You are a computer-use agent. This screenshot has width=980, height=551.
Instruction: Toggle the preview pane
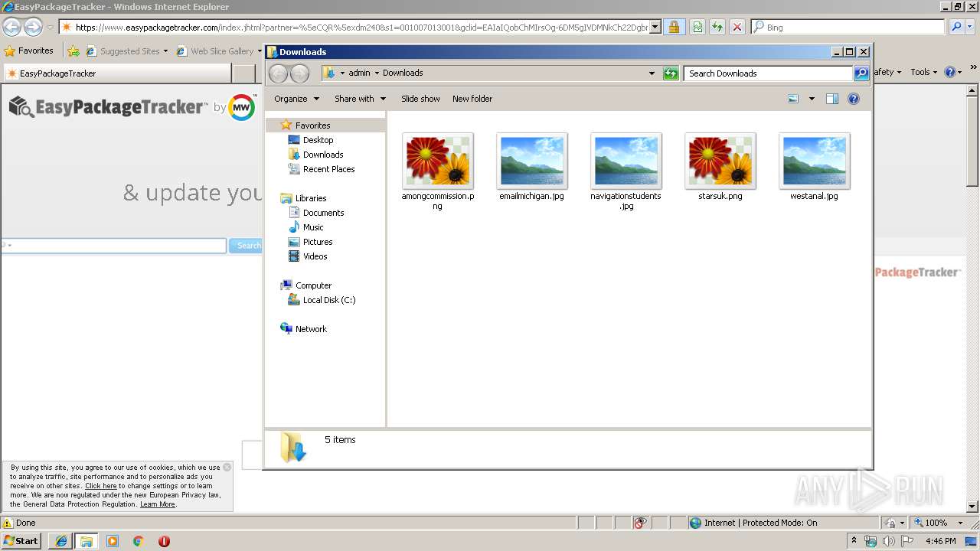pos(832,99)
